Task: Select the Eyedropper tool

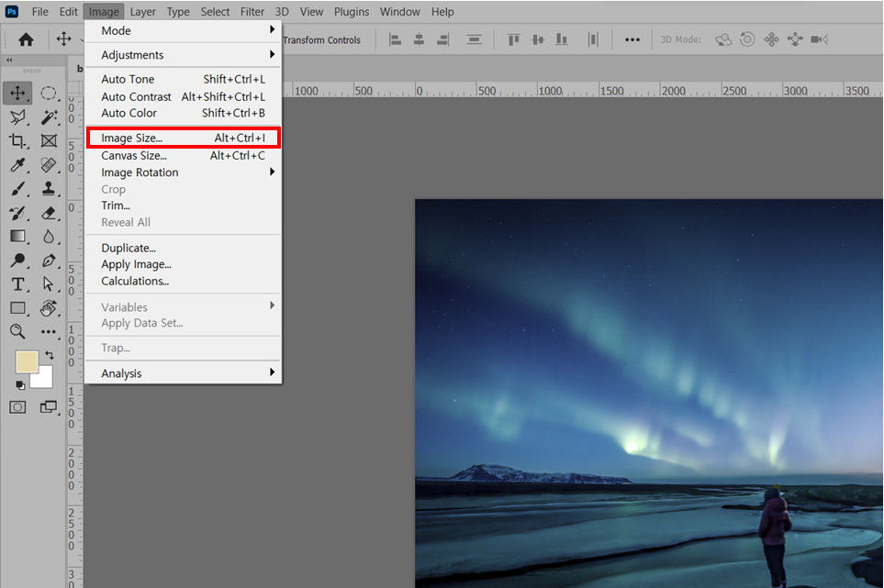Action: pyautogui.click(x=17, y=165)
